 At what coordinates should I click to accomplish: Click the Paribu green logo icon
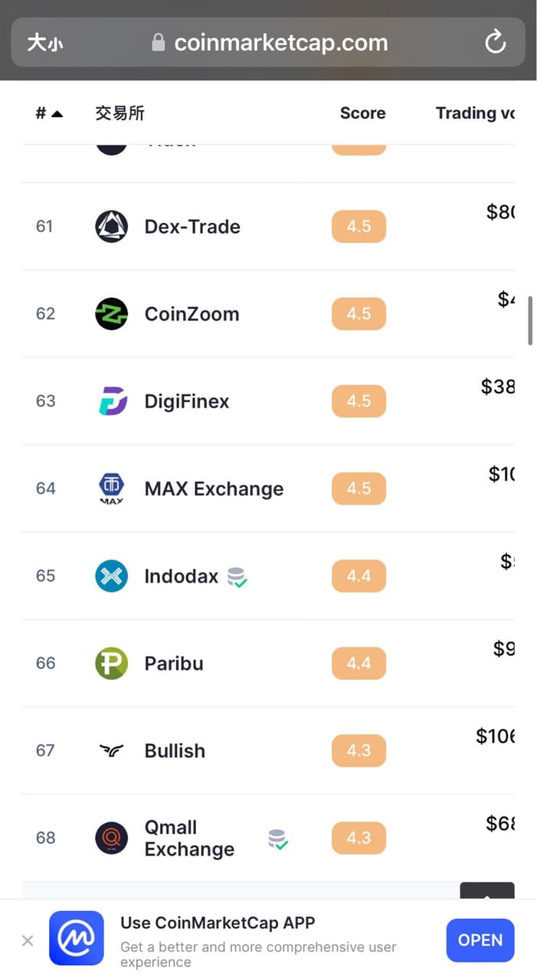[x=112, y=663]
